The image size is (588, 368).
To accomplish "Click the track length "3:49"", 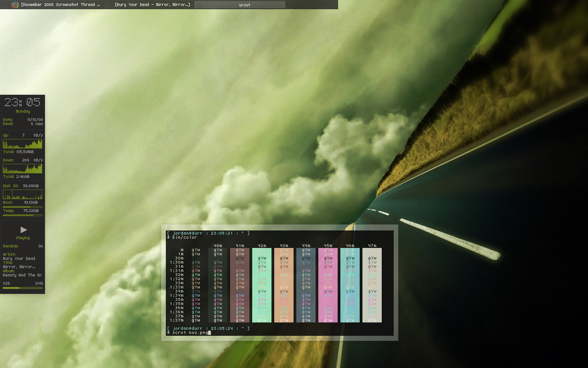I will (39, 283).
